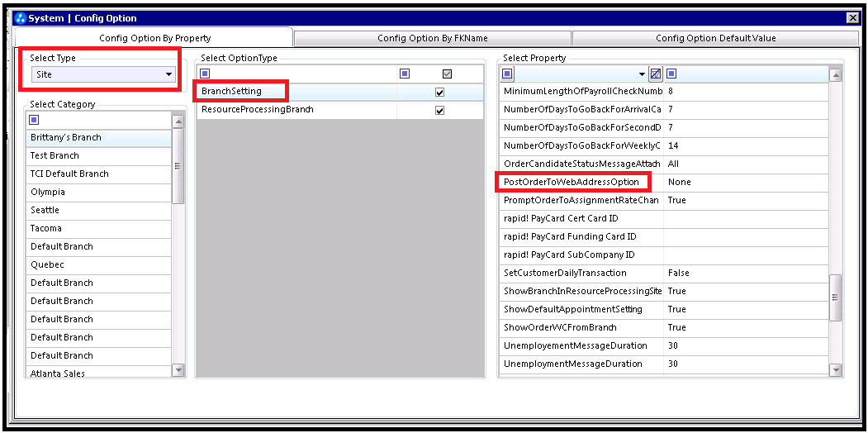Switch to Config Option By Property tab
The image size is (868, 433).
[154, 38]
